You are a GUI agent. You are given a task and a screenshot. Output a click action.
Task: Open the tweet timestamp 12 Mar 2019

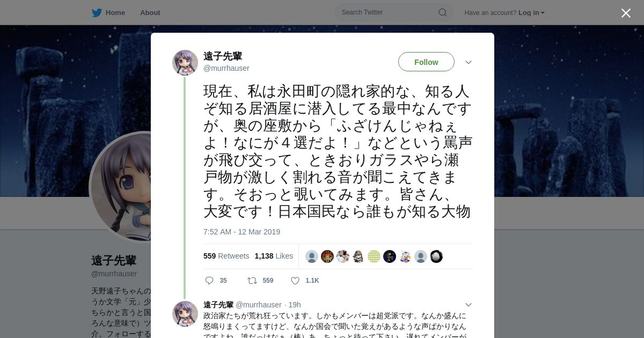point(241,232)
